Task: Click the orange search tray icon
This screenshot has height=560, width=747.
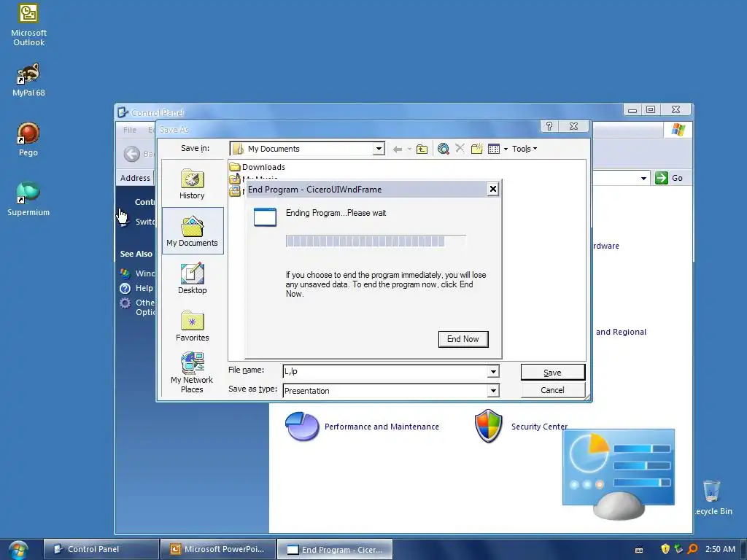Action: [693, 549]
